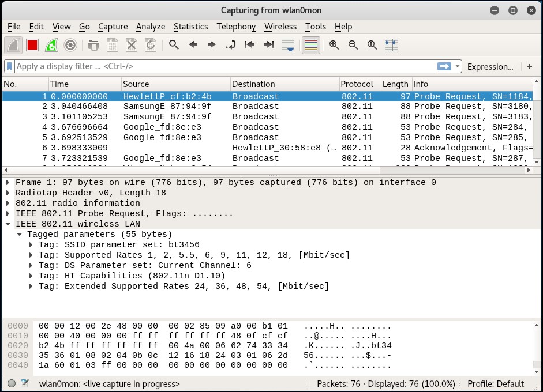Jump to the first packet

tap(250, 44)
